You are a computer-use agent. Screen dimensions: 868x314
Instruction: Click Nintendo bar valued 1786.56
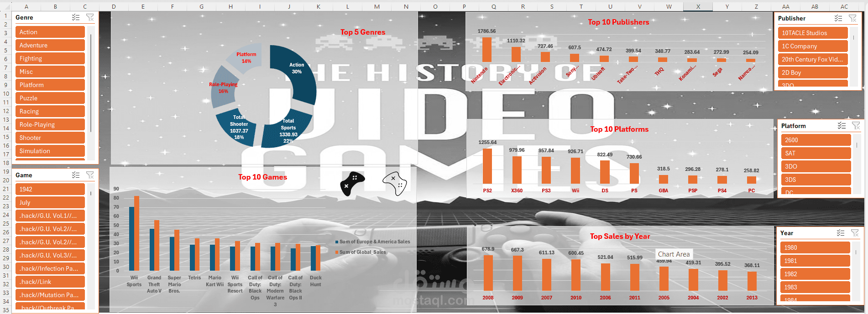click(487, 49)
